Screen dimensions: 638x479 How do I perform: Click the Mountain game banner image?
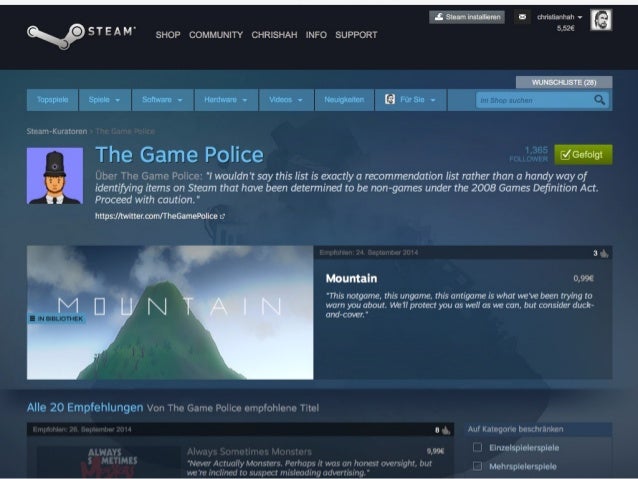170,313
